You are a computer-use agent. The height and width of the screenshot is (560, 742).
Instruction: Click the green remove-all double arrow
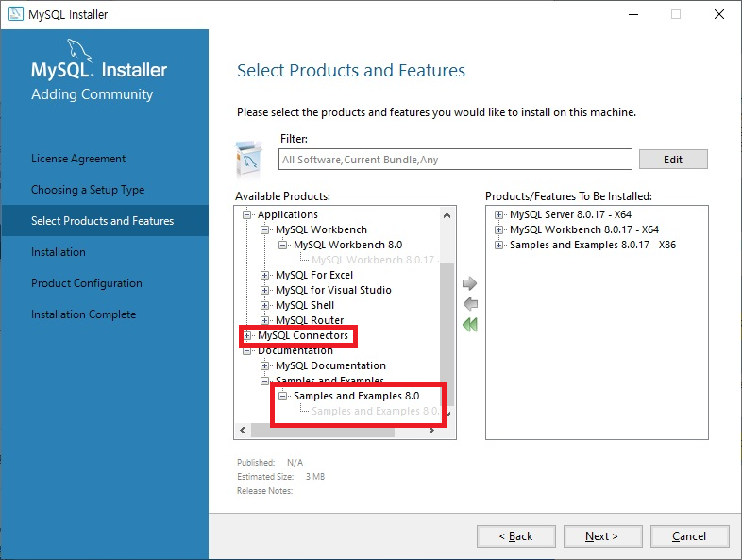tap(470, 325)
